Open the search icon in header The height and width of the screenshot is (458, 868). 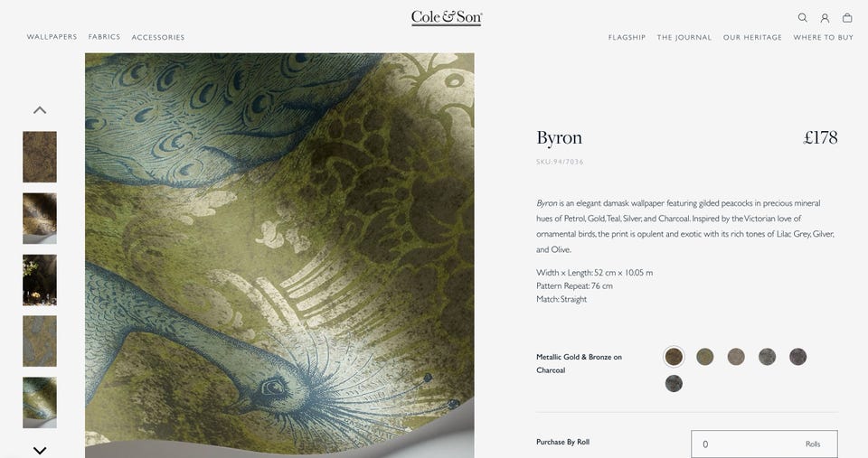tap(802, 18)
